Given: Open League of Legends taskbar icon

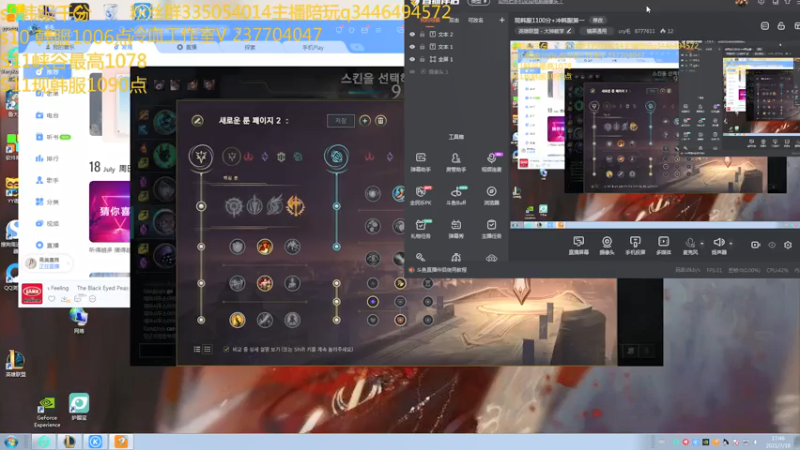Looking at the screenshot, I should [69, 442].
